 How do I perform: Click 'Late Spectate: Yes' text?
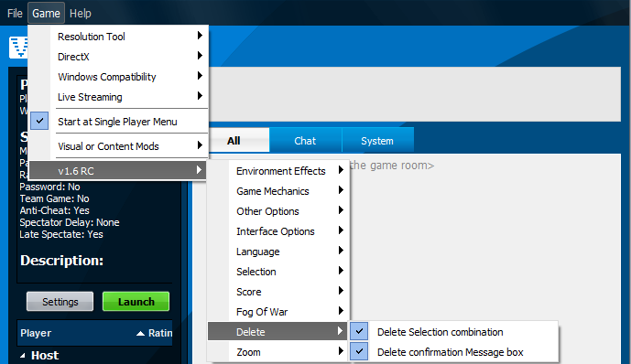point(61,235)
